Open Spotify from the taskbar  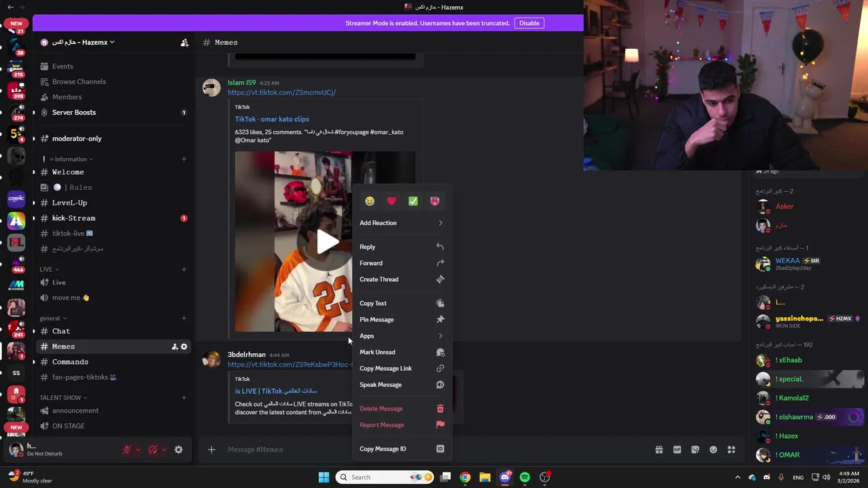(525, 477)
